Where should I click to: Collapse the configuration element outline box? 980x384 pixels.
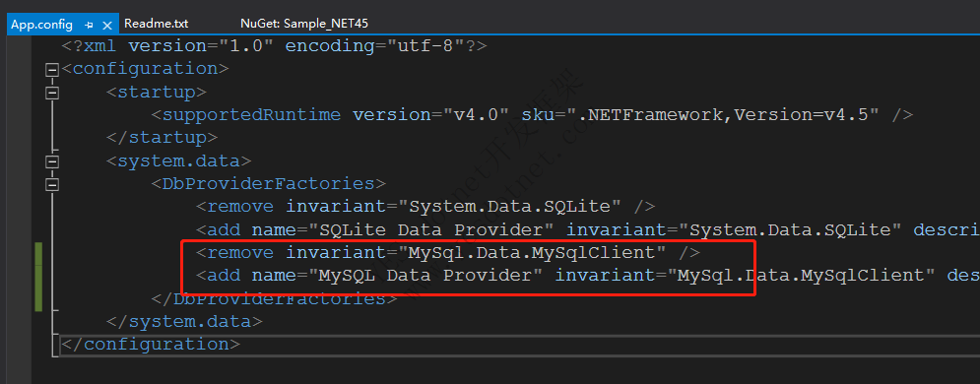(52, 69)
